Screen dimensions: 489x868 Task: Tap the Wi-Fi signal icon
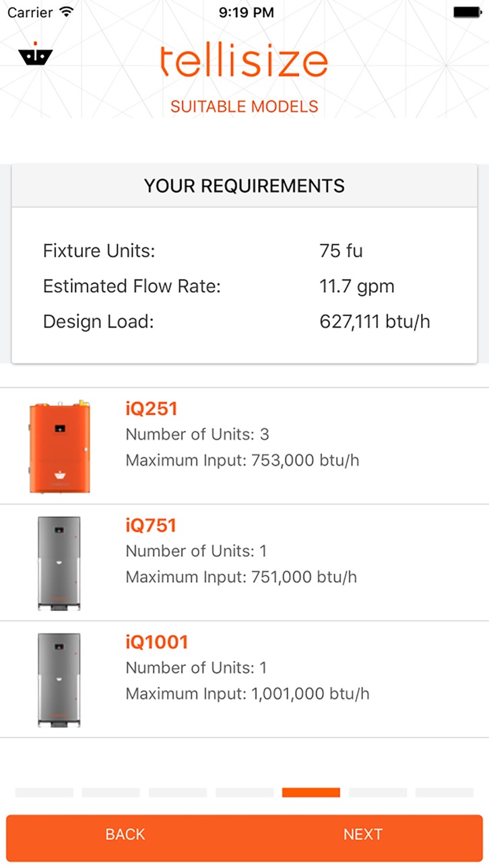tap(66, 12)
